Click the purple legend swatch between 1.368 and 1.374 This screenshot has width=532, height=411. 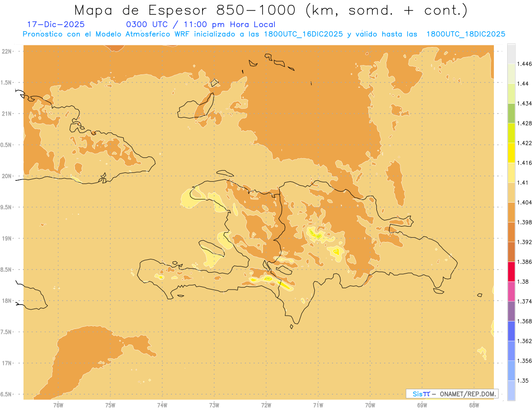[511, 311]
